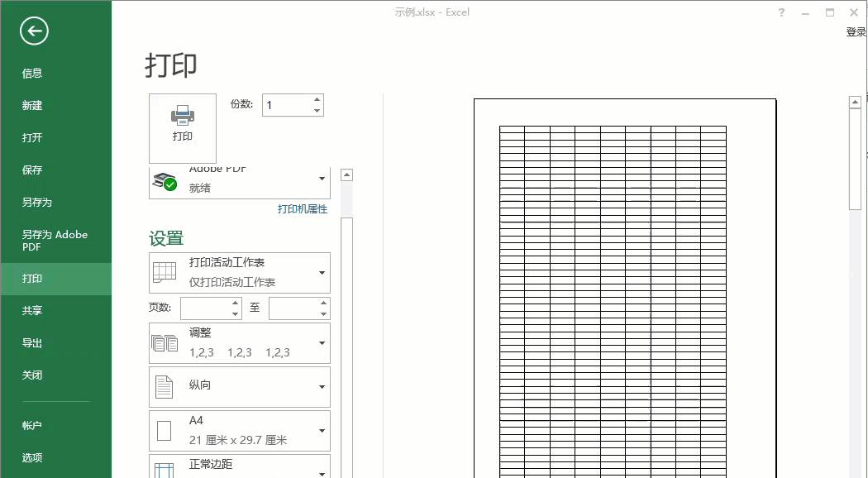868x478 pixels.
Task: Click the Adobe PDF printer icon
Action: [x=165, y=182]
